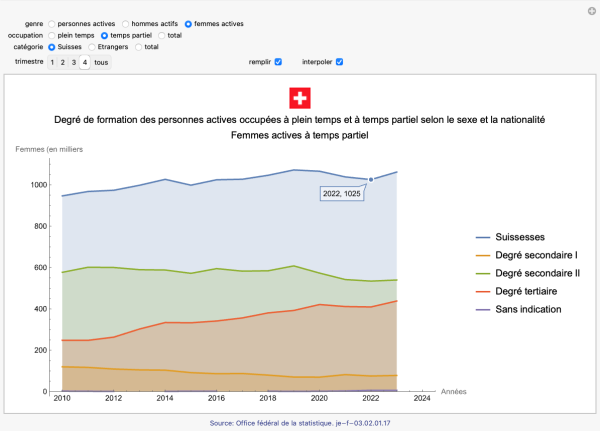The image size is (600, 431).
Task: Click the 2022 data point on blue line
Action: tap(371, 180)
